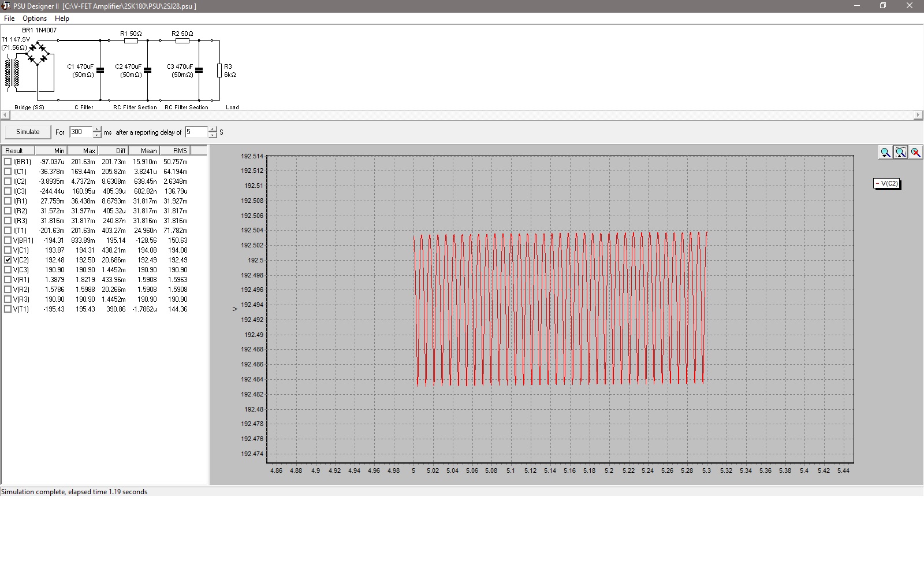Click the Load section label
Image resolution: width=924 pixels, height=578 pixels.
[x=232, y=108]
